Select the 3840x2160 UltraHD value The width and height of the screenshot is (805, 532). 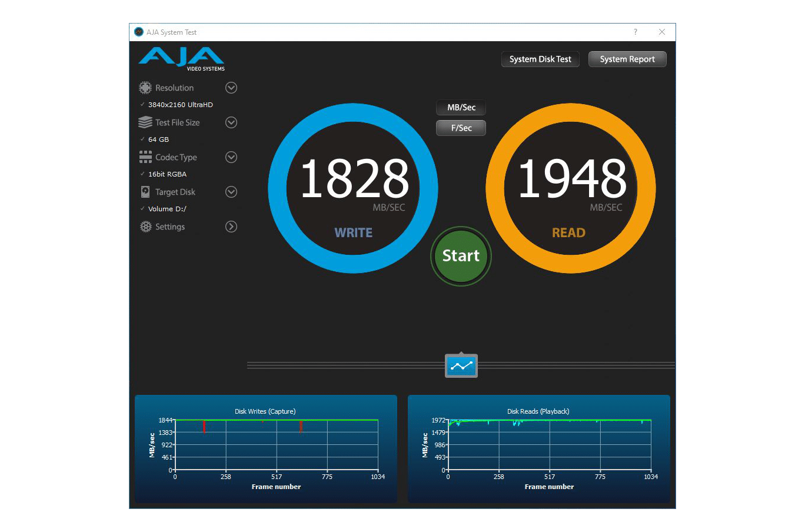pos(181,105)
